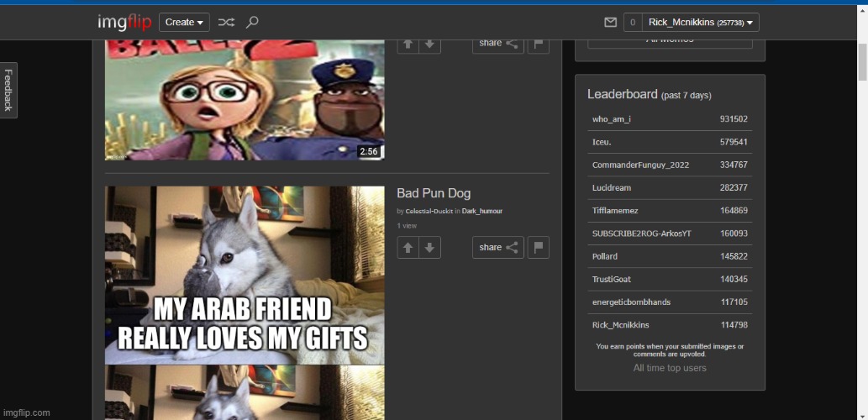Open the Create dropdown menu
The image size is (868, 420).
(x=184, y=22)
